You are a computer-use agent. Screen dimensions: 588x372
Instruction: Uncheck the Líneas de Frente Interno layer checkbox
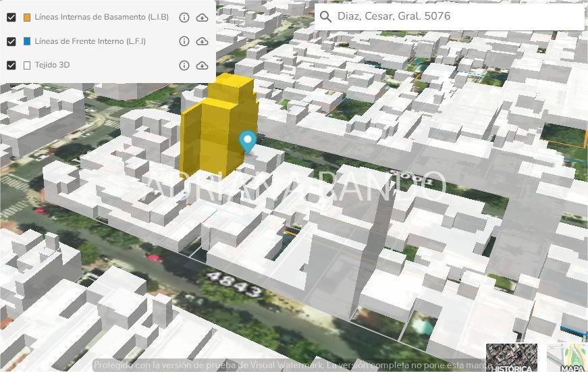coord(11,41)
